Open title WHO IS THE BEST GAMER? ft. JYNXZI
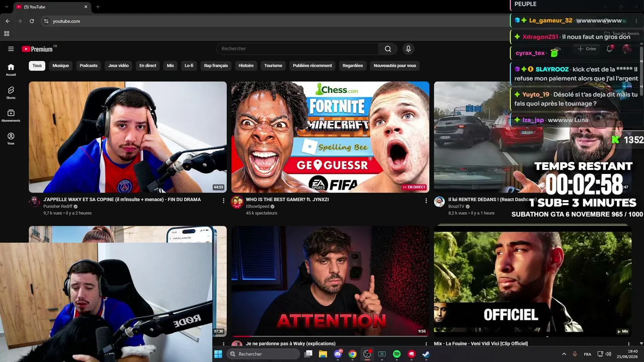 [287, 200]
